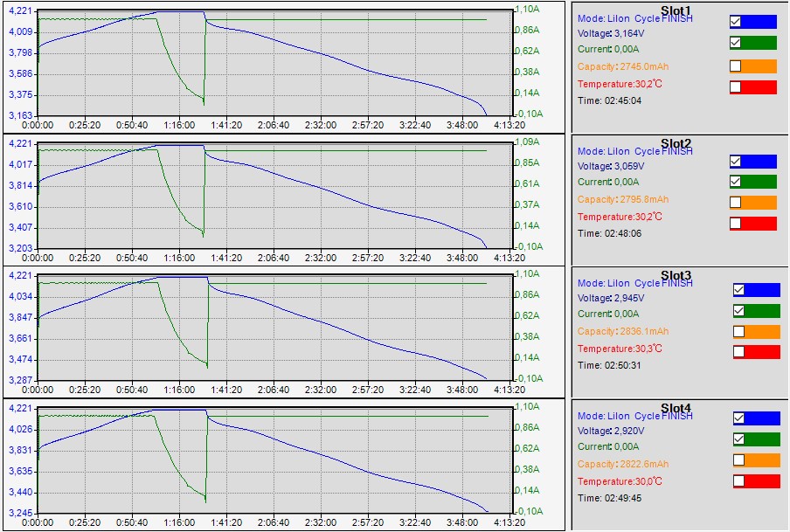
Task: Click Slot3 Time 02:50:31 value
Action: [610, 365]
